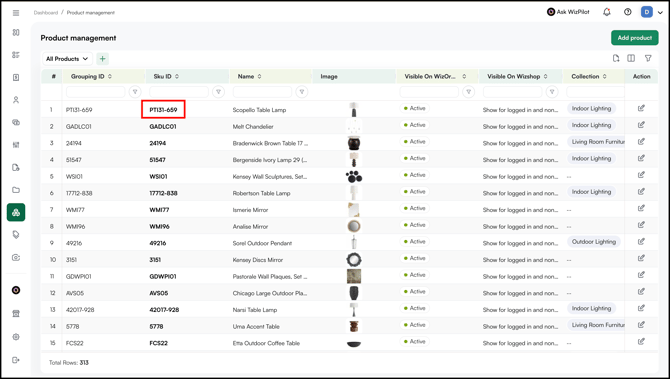Go to Dashboard breadcrumb
The image size is (670, 379).
46,13
